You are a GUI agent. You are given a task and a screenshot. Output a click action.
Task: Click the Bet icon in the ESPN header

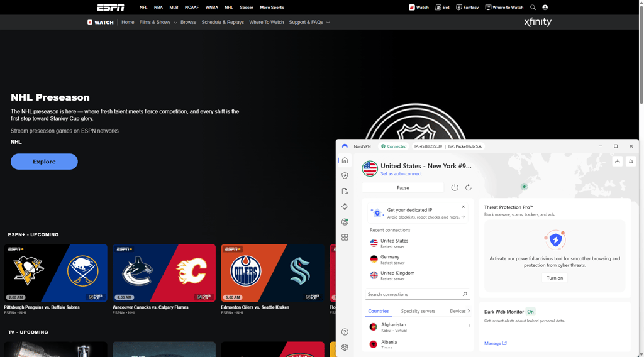coord(438,8)
